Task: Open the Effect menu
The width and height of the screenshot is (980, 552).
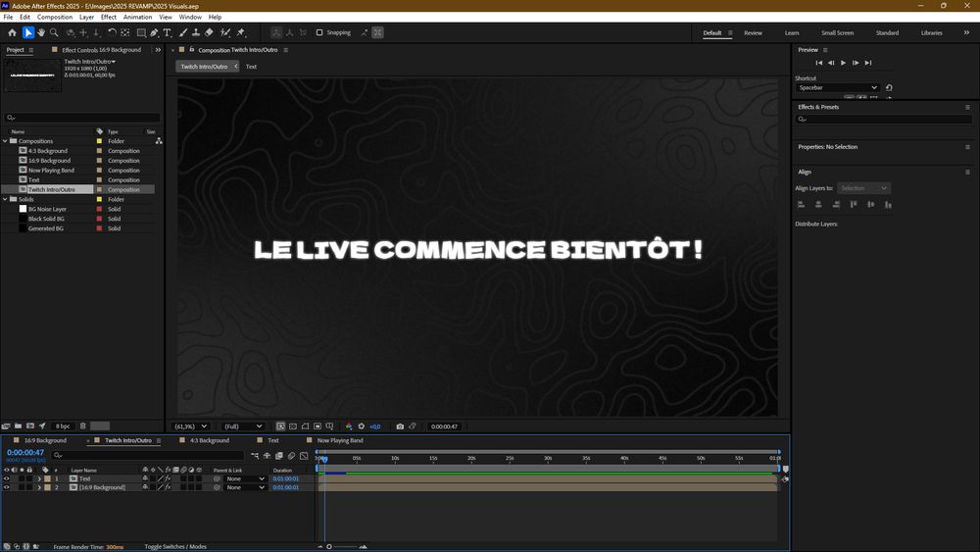Action: [x=109, y=17]
